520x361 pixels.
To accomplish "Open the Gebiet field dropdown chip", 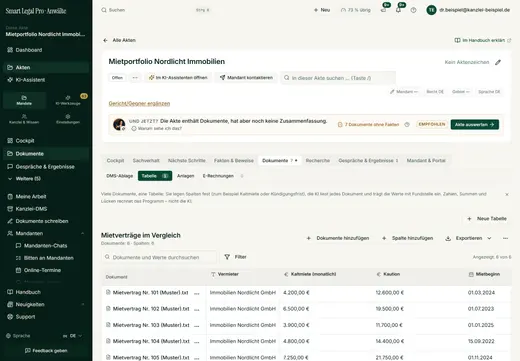I will [461, 92].
